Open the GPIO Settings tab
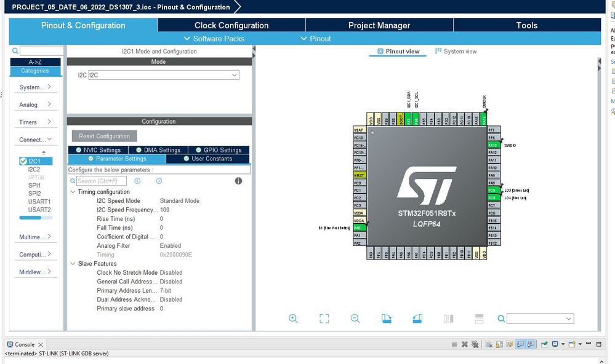 pyautogui.click(x=219, y=149)
